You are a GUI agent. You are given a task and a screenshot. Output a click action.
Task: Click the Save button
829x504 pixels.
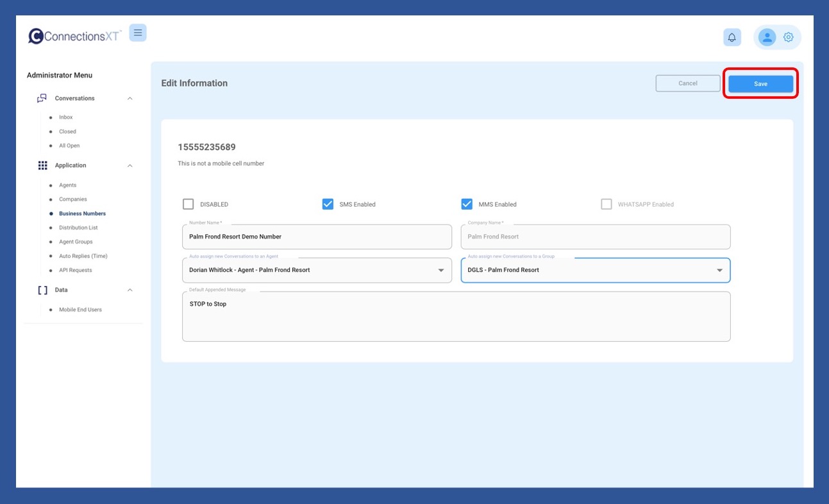click(x=760, y=84)
